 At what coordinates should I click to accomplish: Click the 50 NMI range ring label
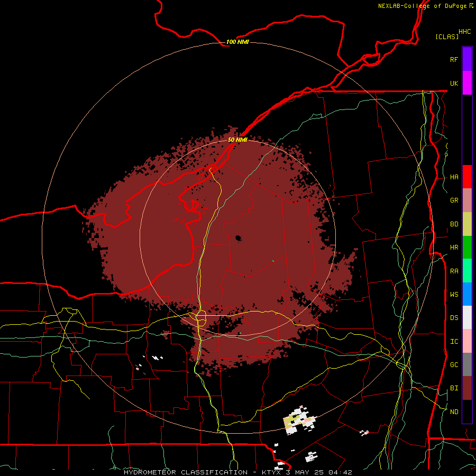(x=237, y=140)
